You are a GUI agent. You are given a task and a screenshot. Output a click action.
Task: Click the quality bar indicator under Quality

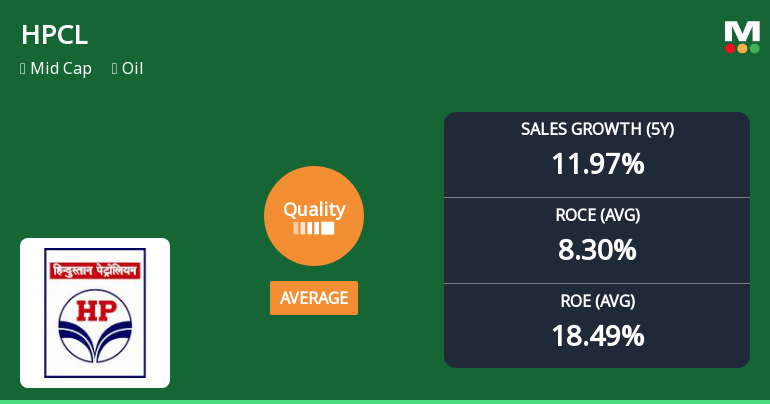[x=314, y=228]
